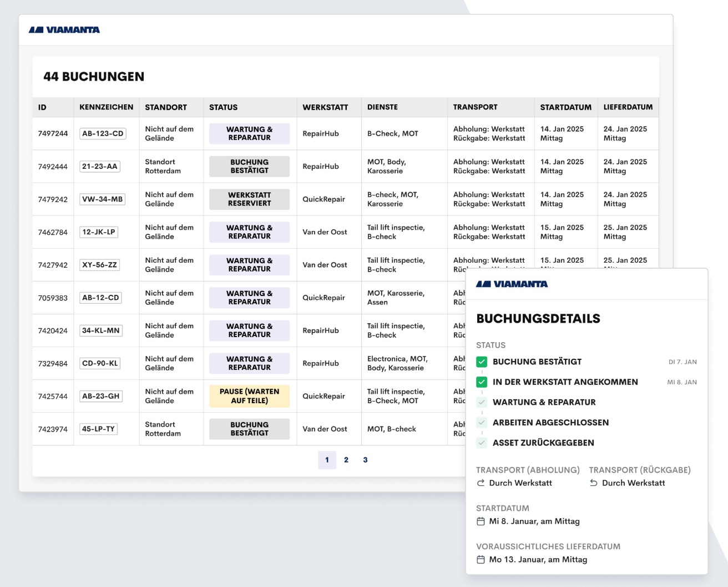Go to page 3 of bookings
728x587 pixels.
coord(365,460)
